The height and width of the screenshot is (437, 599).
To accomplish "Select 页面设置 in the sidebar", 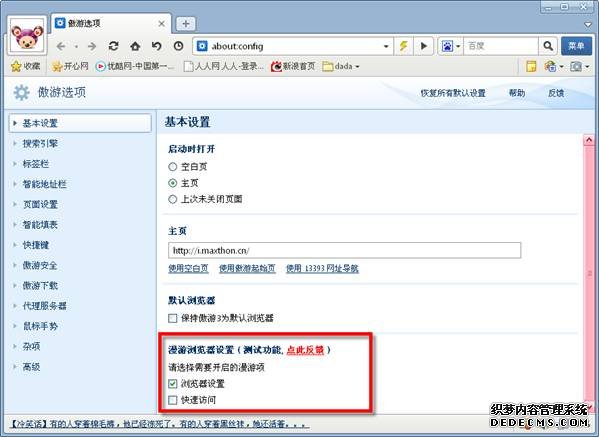I will click(x=40, y=204).
